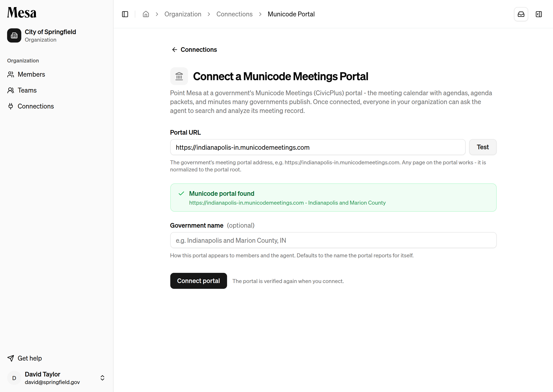Screen dimensions: 553x392
Task: Open the Members page
Action: (x=57, y=74)
